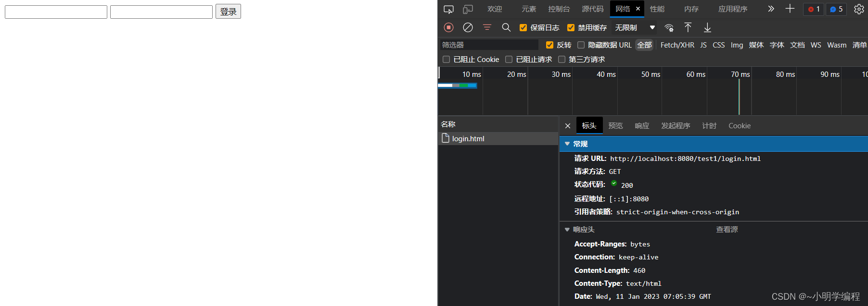Click request URL http://localhost:8080/test1/login.html
868x306 pixels.
click(x=685, y=159)
